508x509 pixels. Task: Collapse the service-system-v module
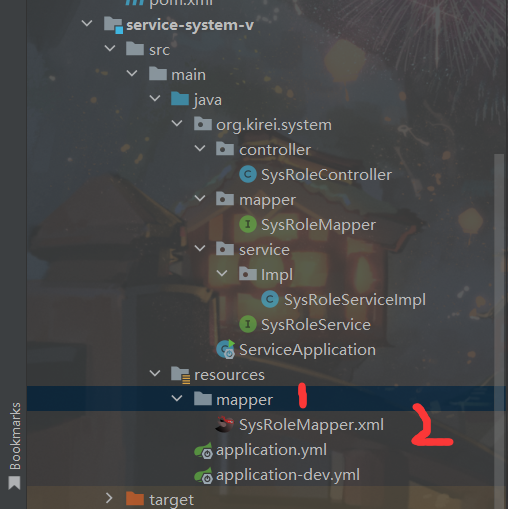click(x=87, y=24)
